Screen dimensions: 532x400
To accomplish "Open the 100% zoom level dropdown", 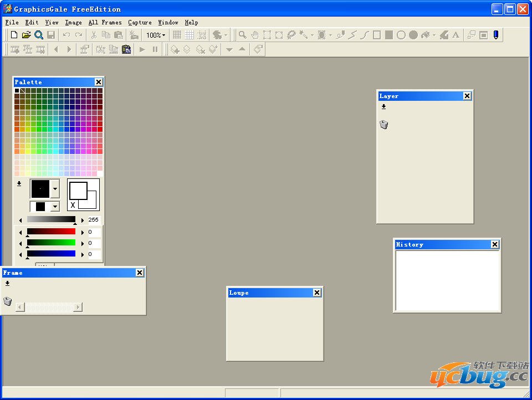I will pyautogui.click(x=156, y=35).
